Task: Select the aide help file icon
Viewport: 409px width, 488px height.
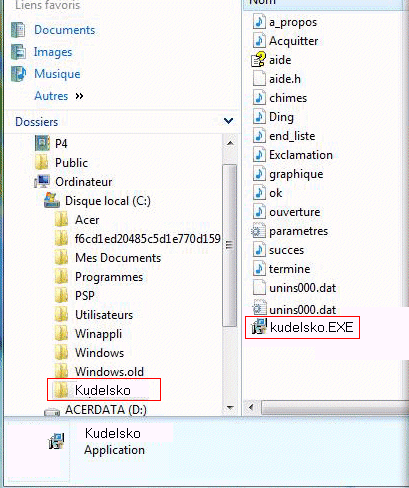Action: tap(259, 60)
